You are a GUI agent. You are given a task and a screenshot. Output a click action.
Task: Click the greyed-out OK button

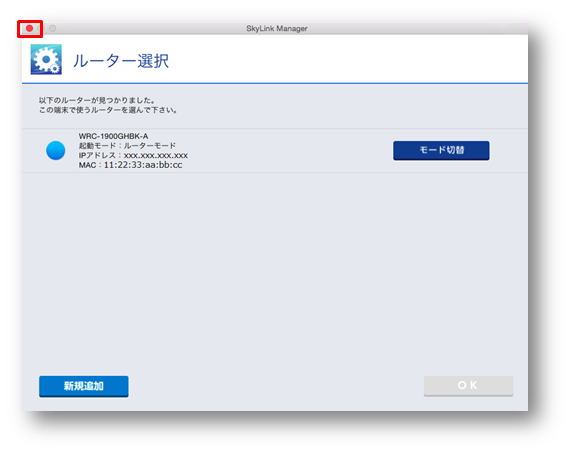pyautogui.click(x=468, y=386)
